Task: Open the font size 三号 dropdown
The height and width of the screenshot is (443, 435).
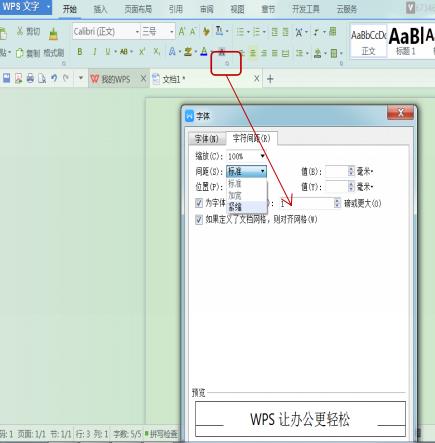Action: point(172,32)
